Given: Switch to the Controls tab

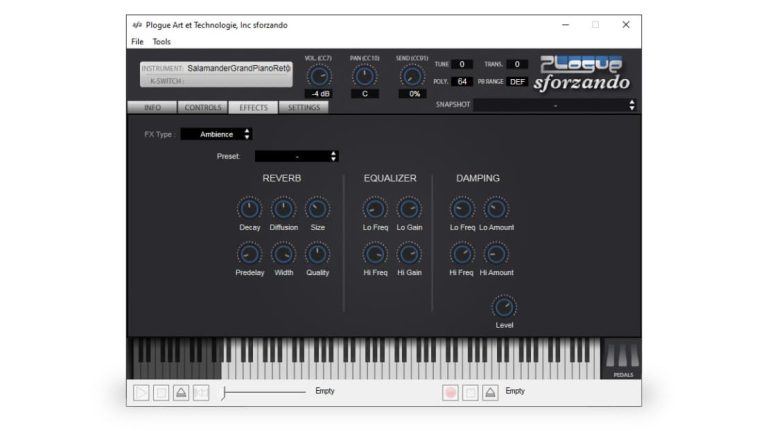Looking at the screenshot, I should (203, 107).
